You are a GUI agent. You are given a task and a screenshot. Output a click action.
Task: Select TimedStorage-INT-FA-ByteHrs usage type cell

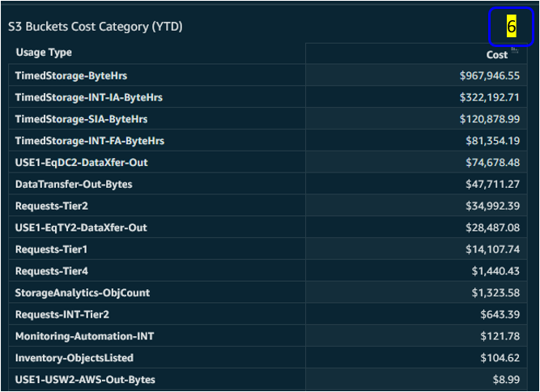(x=90, y=141)
